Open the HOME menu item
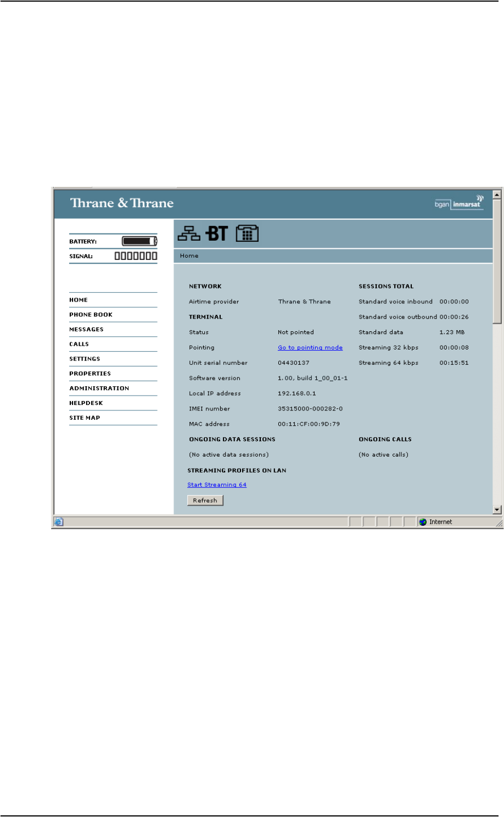Image resolution: width=504 pixels, height=817 pixels. (79, 300)
